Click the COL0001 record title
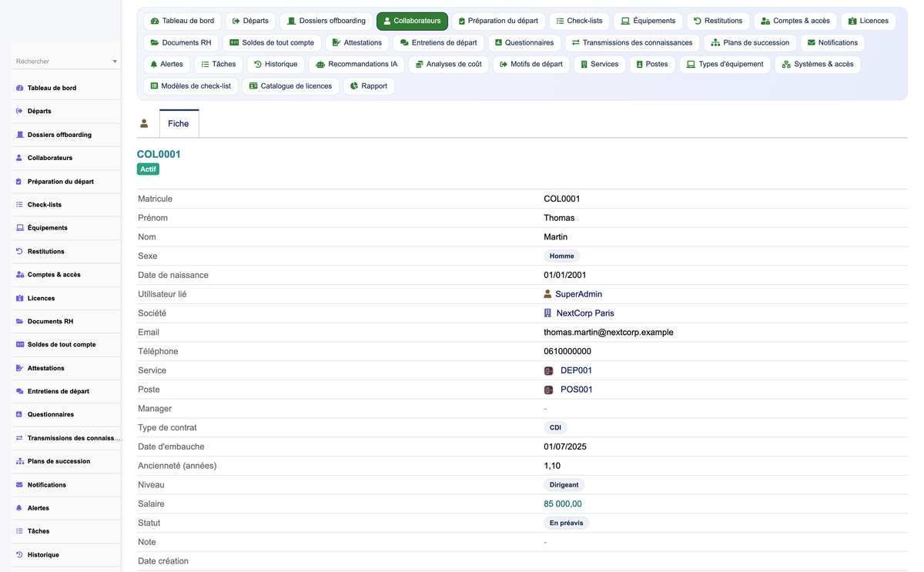The width and height of the screenshot is (924, 572). (159, 154)
